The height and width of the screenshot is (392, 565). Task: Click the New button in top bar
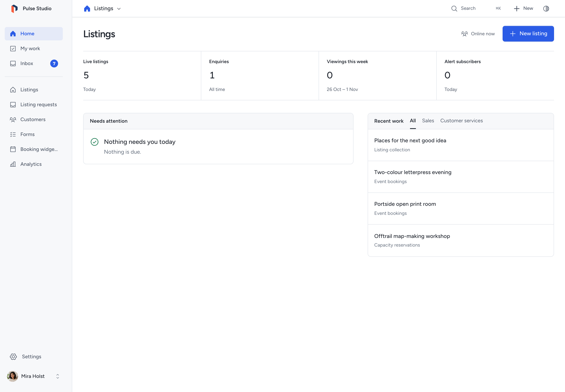point(523,9)
